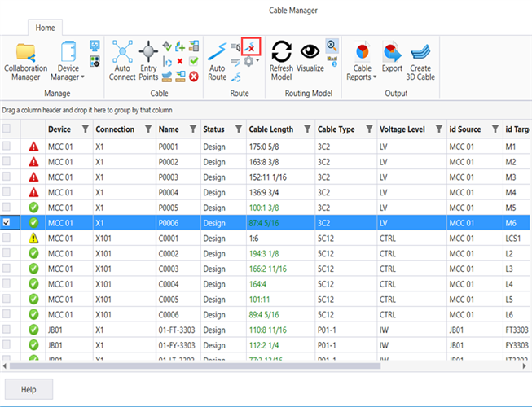Viewport: 532px width, 407px height.
Task: Switch to the Home ribbon tab
Action: (x=45, y=28)
